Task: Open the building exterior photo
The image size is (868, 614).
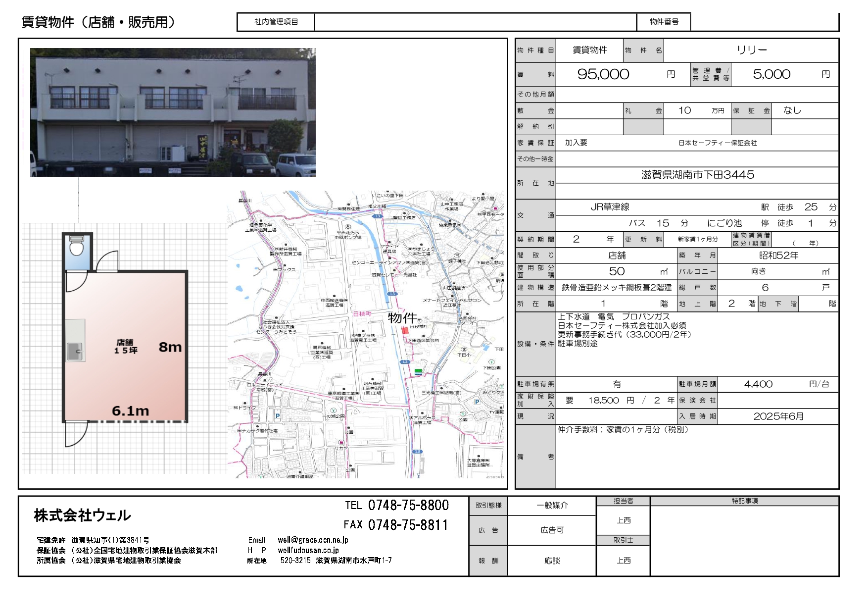Action: click(x=173, y=112)
